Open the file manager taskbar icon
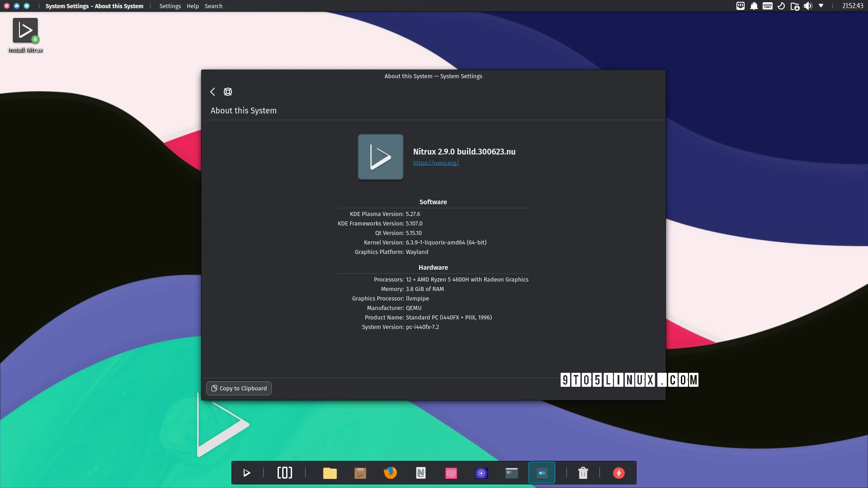The width and height of the screenshot is (868, 488). (330, 473)
